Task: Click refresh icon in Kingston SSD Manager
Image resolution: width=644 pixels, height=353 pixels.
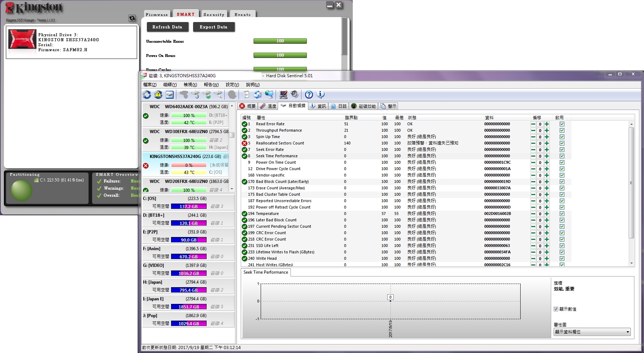Action: 132,18
